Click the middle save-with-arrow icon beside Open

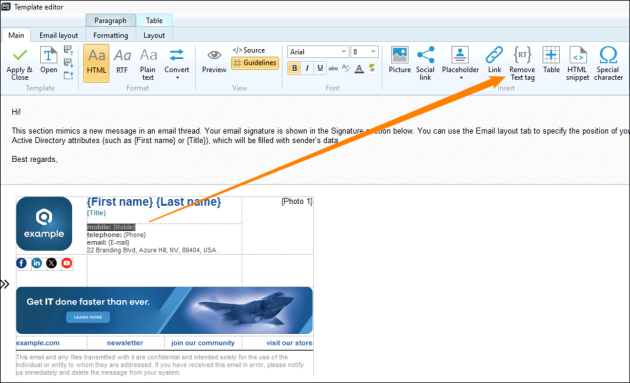pos(69,63)
